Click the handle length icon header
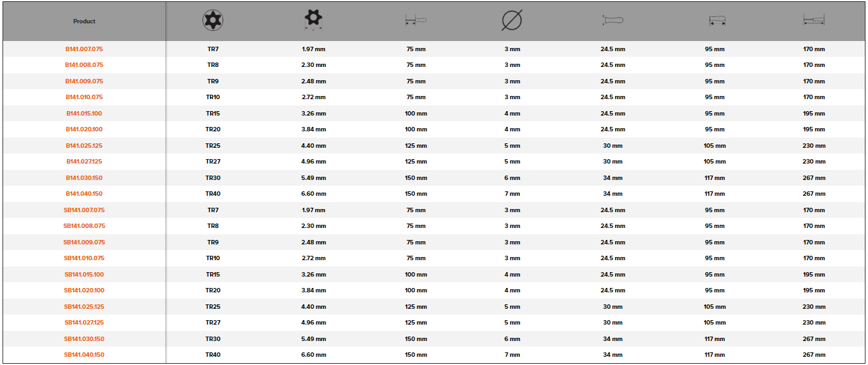 pyautogui.click(x=715, y=21)
